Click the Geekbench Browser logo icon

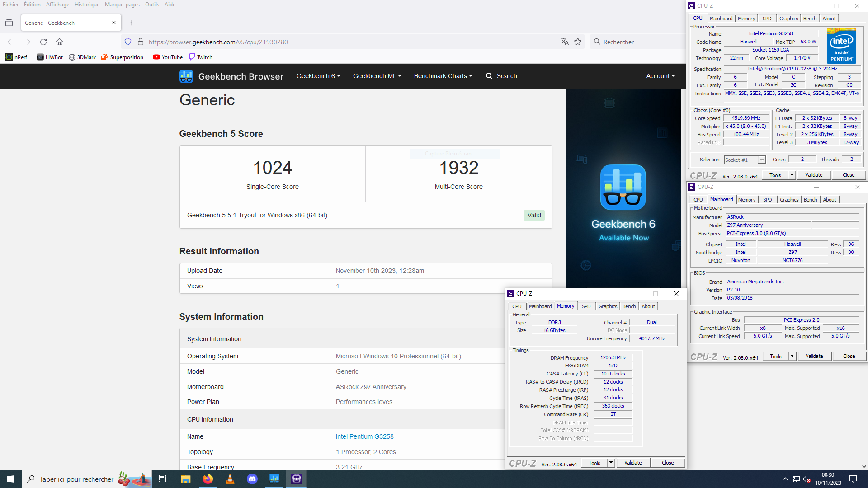point(186,76)
